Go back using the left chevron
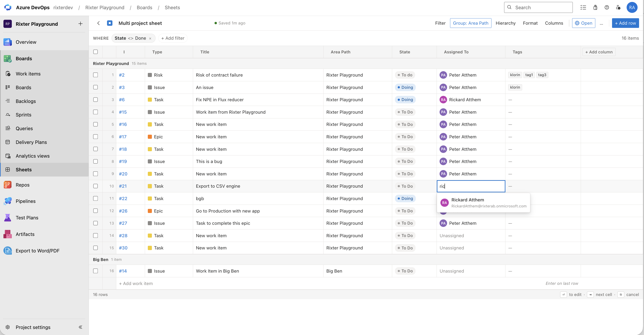This screenshot has height=335, width=644. click(x=98, y=23)
